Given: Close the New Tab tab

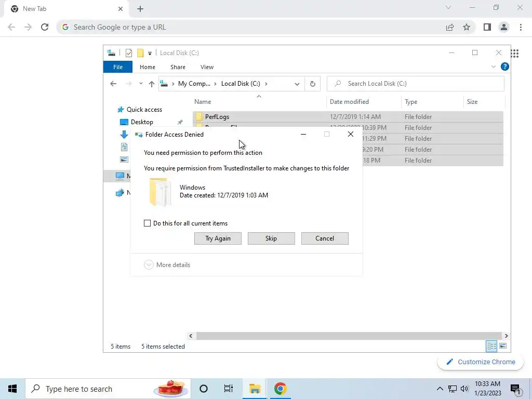Looking at the screenshot, I should 121,9.
